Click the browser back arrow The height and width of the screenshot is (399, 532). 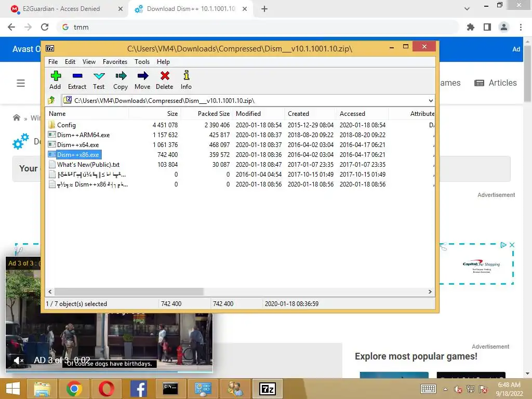[x=11, y=27]
